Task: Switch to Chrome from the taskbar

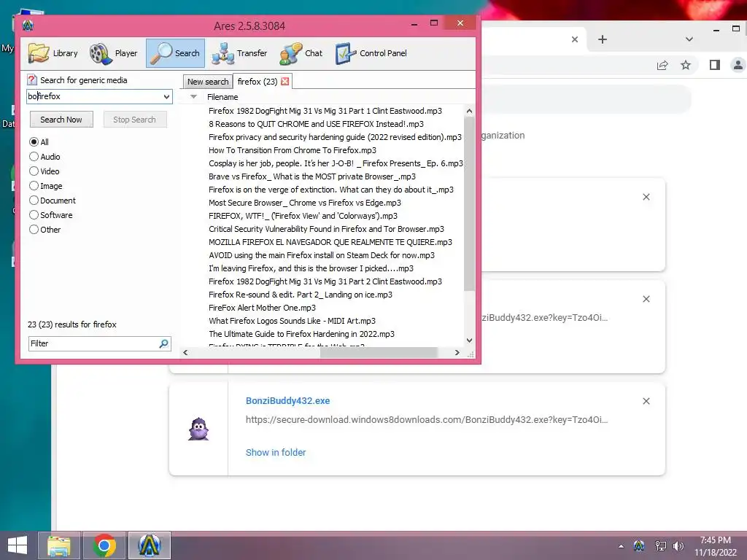Action: (104, 545)
